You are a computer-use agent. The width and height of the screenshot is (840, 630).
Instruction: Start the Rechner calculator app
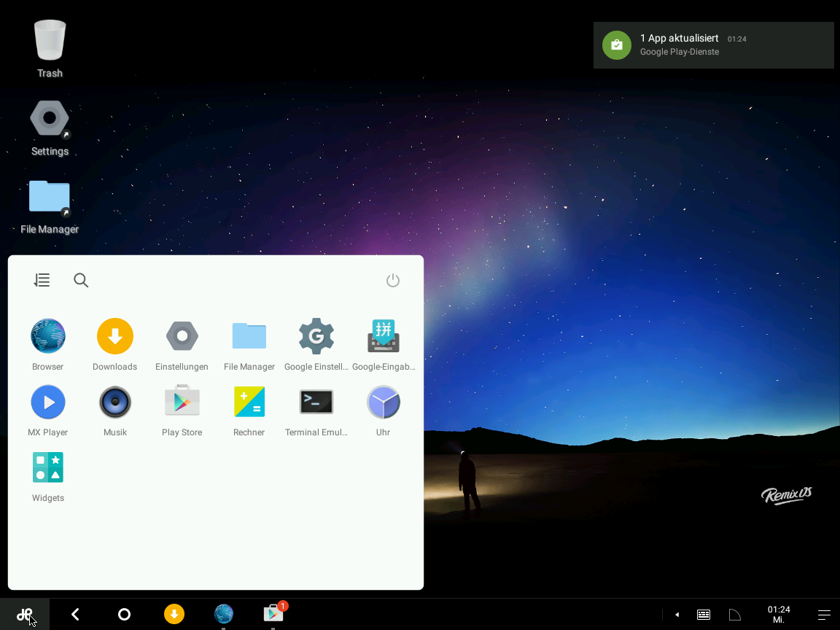[x=249, y=402]
